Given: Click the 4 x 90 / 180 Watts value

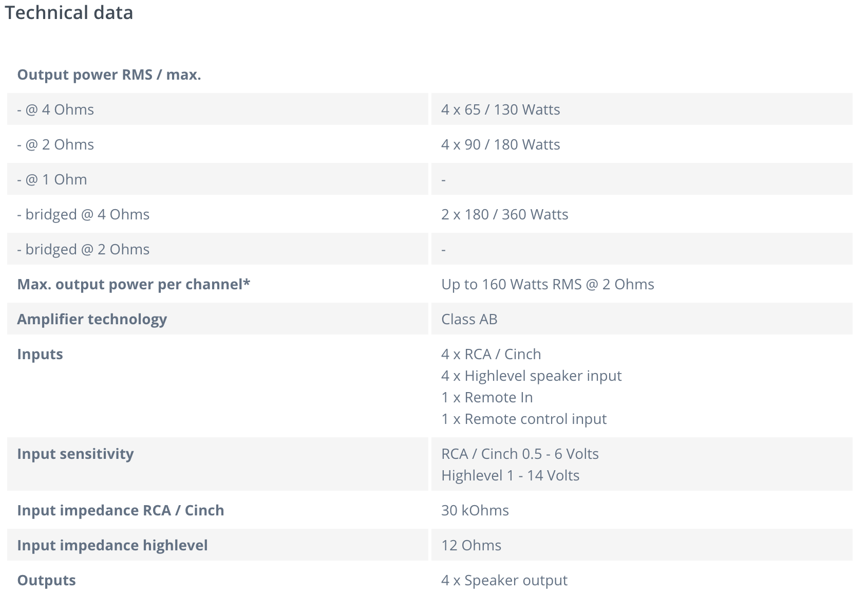Looking at the screenshot, I should (x=500, y=145).
